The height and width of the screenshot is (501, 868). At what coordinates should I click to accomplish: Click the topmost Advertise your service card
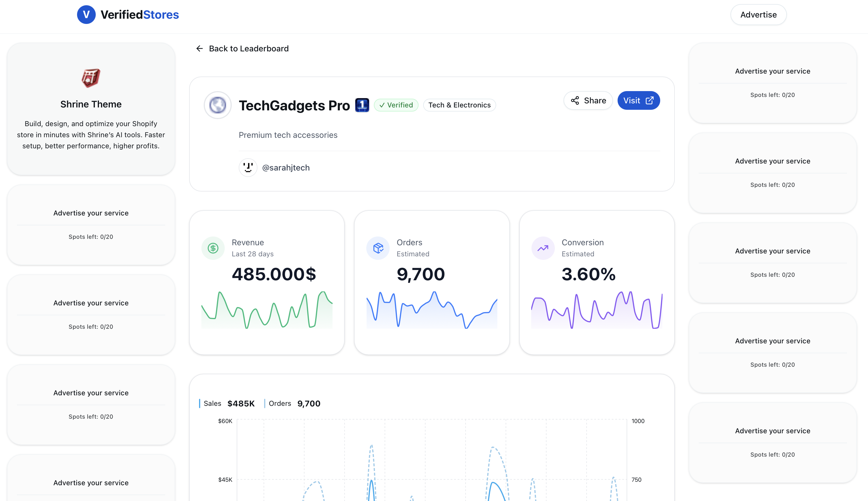coord(772,83)
